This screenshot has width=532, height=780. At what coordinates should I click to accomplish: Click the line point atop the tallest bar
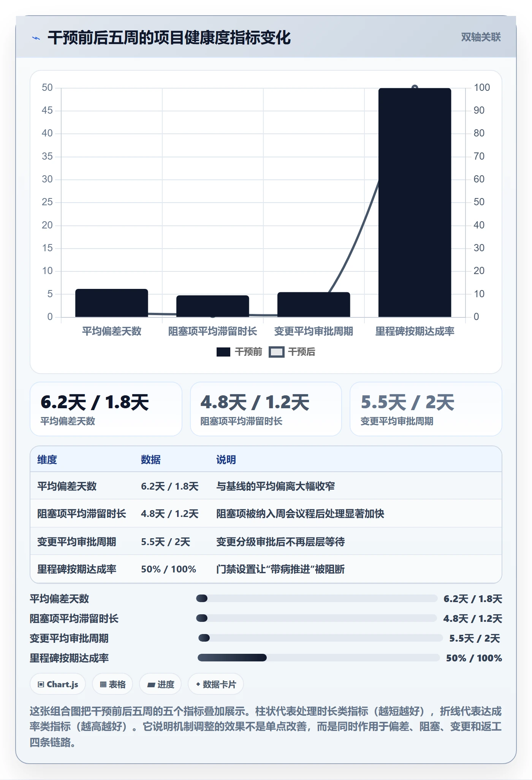pyautogui.click(x=415, y=88)
